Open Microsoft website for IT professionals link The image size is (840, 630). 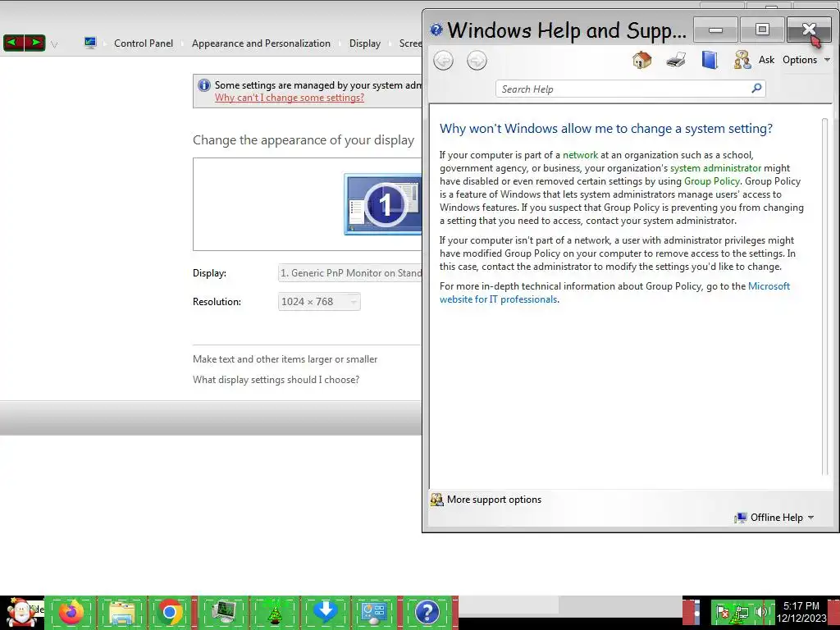pos(614,293)
